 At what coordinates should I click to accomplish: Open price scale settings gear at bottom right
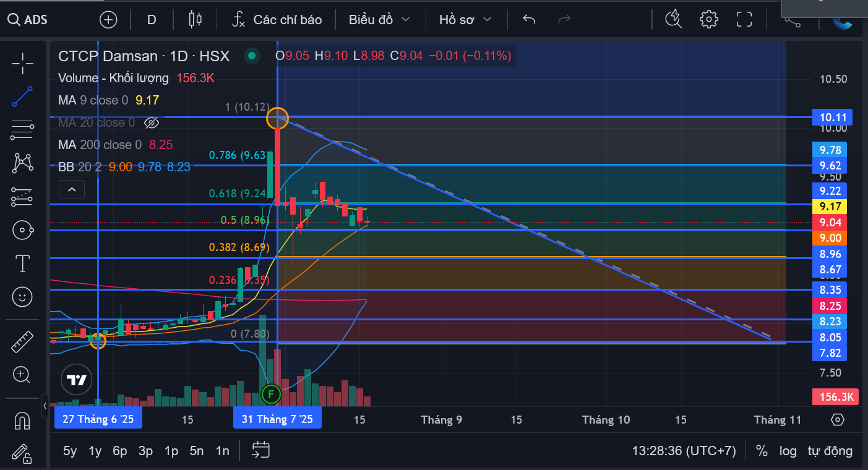click(838, 420)
